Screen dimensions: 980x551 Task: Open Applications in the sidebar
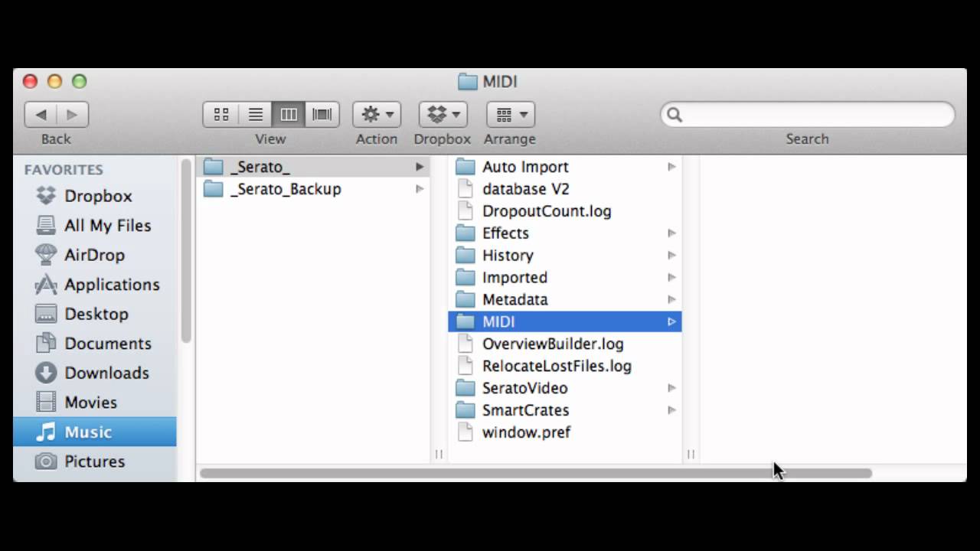95,284
